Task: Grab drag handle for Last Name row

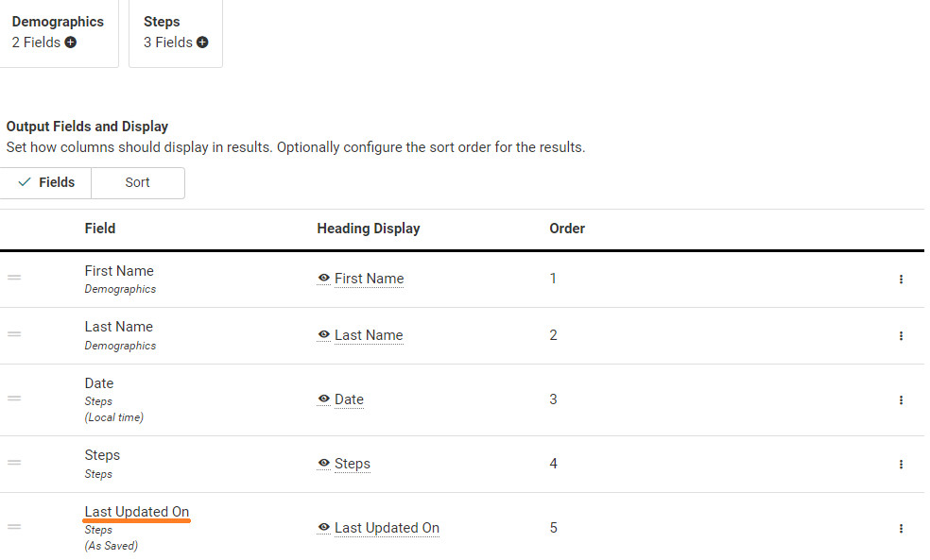Action: click(14, 334)
